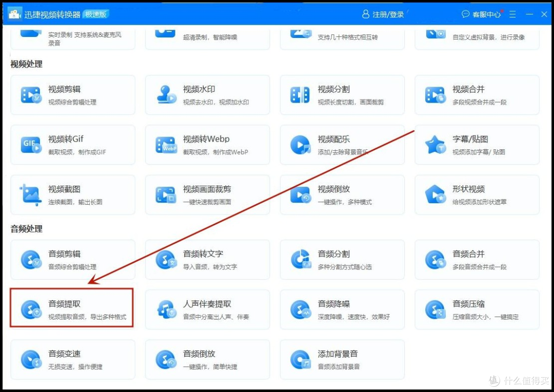Click the 视频剪辑 title text

[64, 89]
